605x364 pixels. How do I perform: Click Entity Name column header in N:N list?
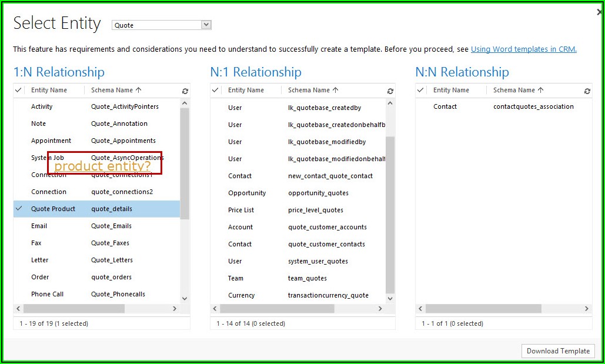451,90
